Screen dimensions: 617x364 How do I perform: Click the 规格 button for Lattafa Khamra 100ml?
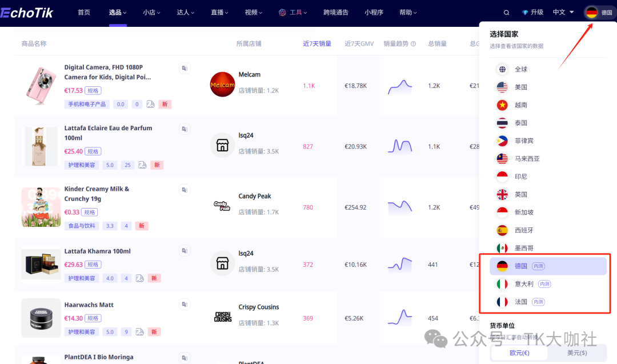point(93,264)
